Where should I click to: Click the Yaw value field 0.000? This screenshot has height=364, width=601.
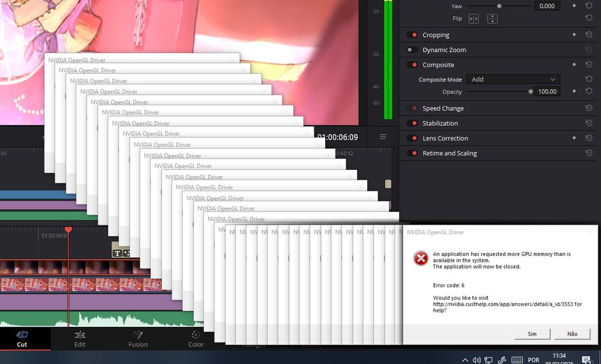click(x=547, y=6)
